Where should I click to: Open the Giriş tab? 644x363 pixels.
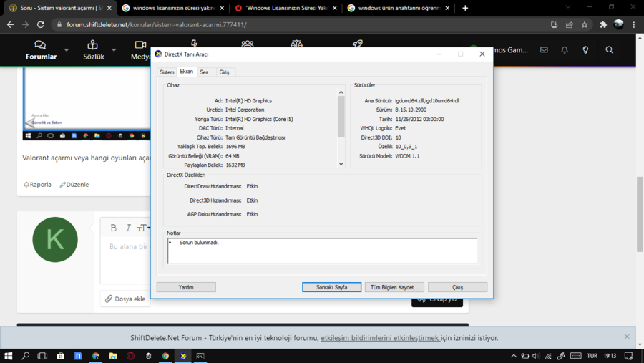(224, 72)
